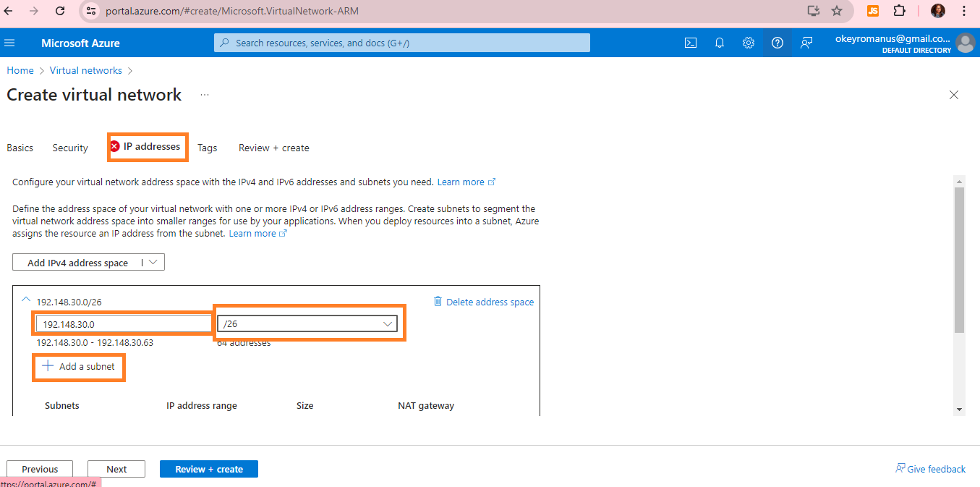Viewport: 980px width, 487px height.
Task: Click the trash icon for Delete address space
Action: (x=438, y=302)
